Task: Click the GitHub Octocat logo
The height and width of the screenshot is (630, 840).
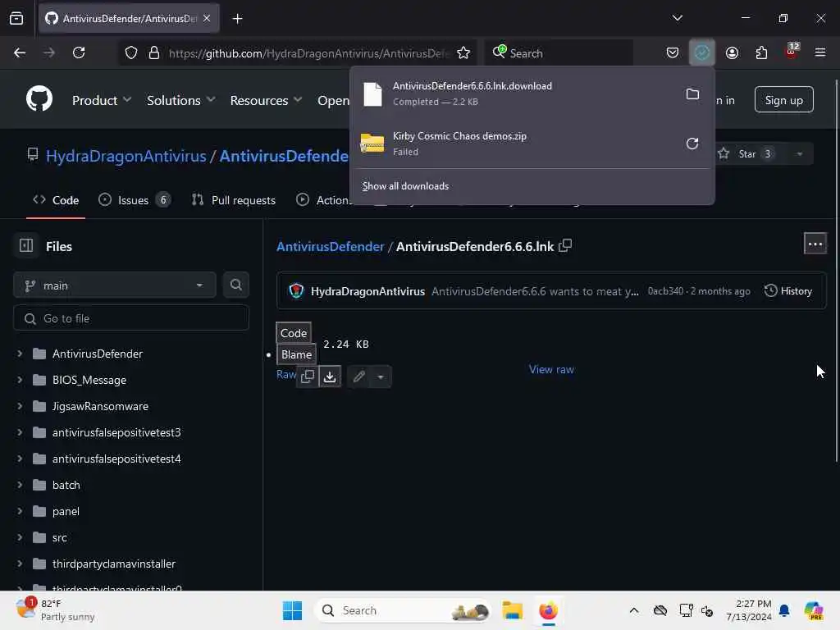Action: coord(39,99)
